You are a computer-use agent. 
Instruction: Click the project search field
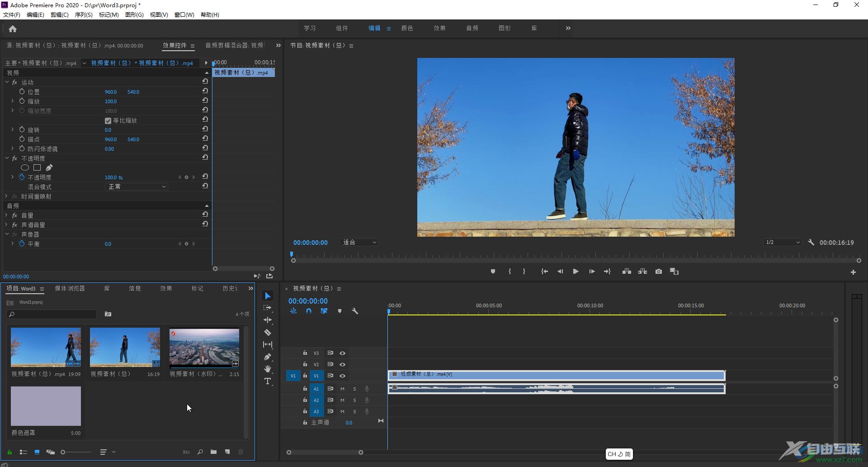click(x=52, y=314)
